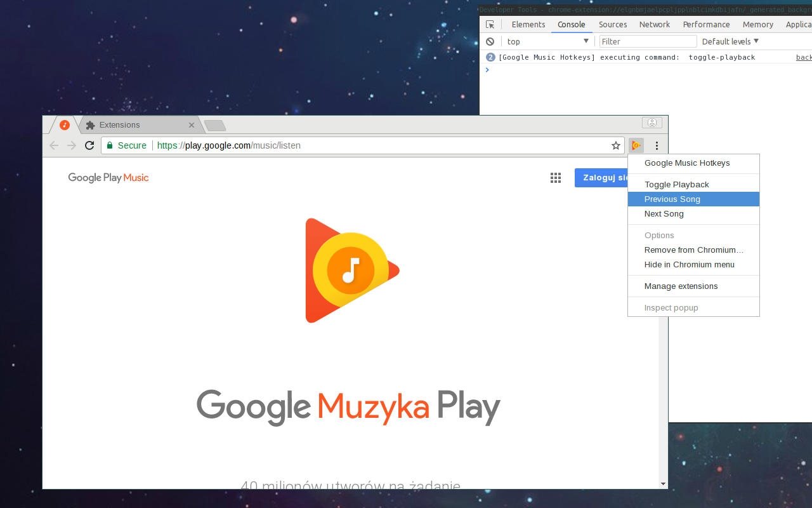Select "Next Song" in the extension menu
The height and width of the screenshot is (508, 812).
[x=664, y=213]
